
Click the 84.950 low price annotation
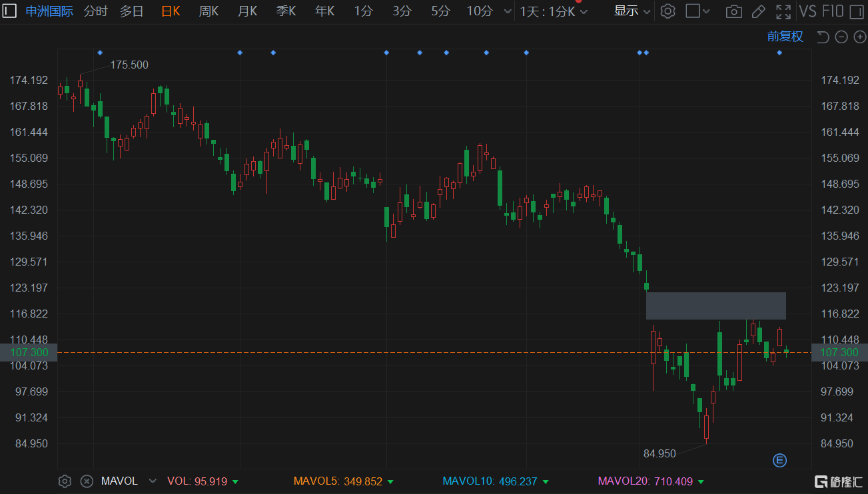pyautogui.click(x=659, y=454)
